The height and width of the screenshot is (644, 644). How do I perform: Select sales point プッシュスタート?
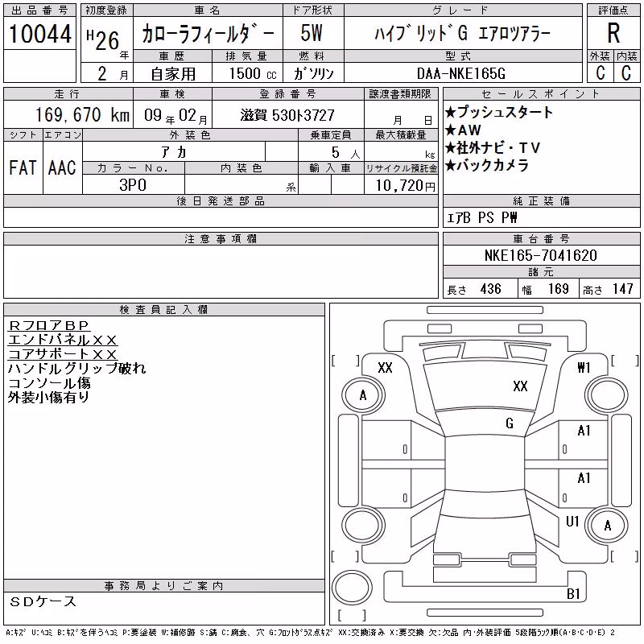(499, 112)
